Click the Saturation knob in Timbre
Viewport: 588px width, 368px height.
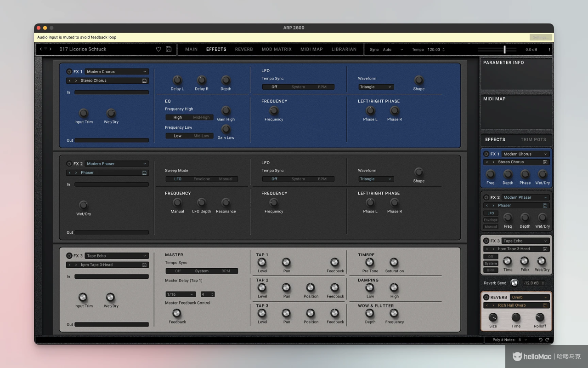(394, 262)
